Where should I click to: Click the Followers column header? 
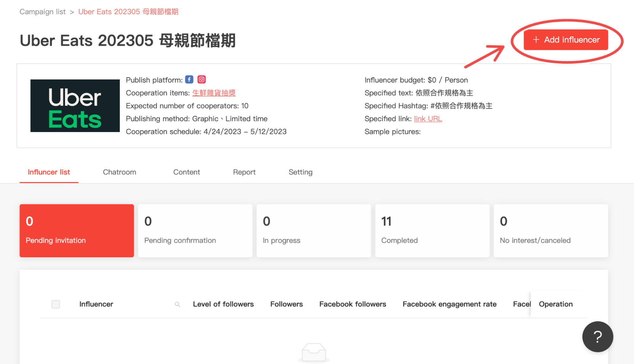point(286,304)
